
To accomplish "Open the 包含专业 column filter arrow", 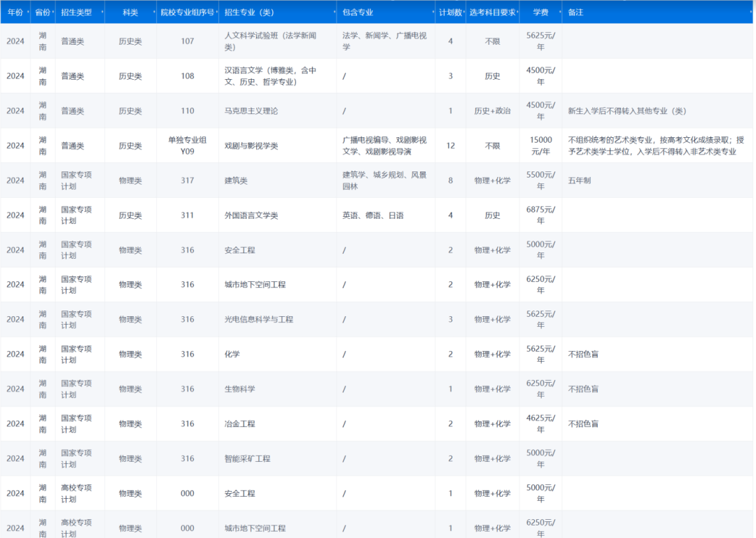I will point(433,12).
